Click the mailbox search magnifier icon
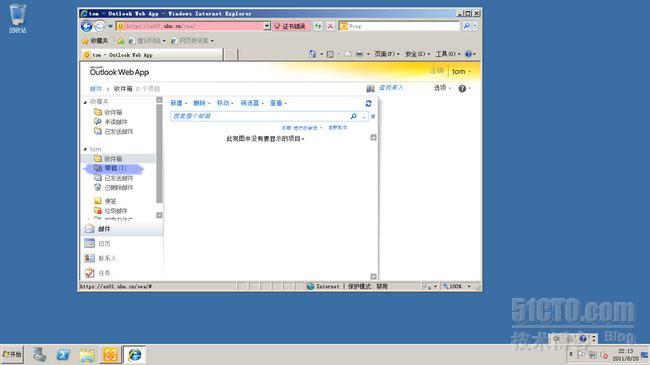Screen dimensions: 650x365 pyautogui.click(x=354, y=116)
